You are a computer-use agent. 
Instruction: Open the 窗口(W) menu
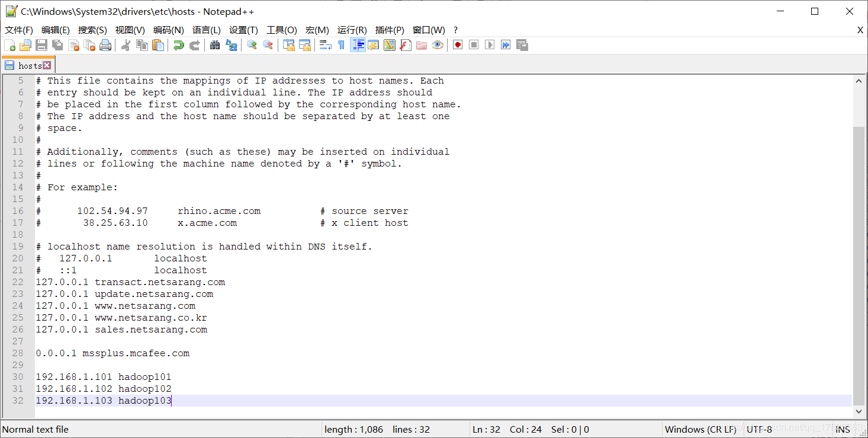pos(429,30)
